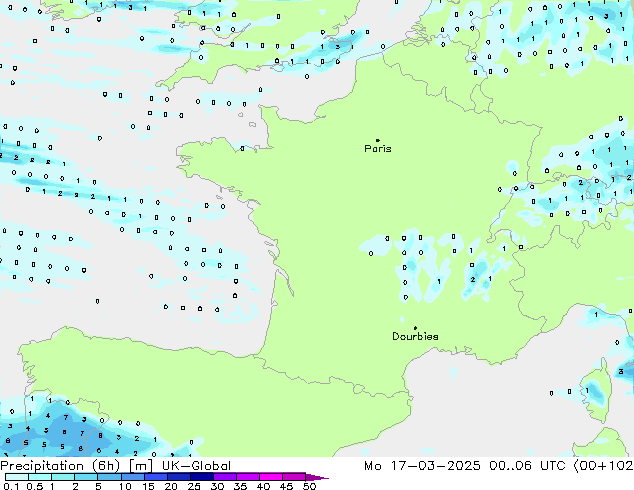
Task: Pick the 25–30 navy legend swatch
Action: point(202,477)
